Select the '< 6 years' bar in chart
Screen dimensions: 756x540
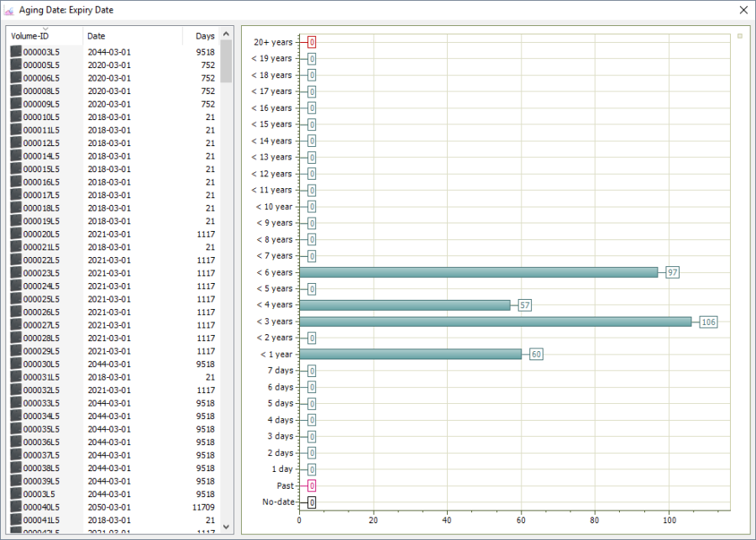pyautogui.click(x=478, y=272)
